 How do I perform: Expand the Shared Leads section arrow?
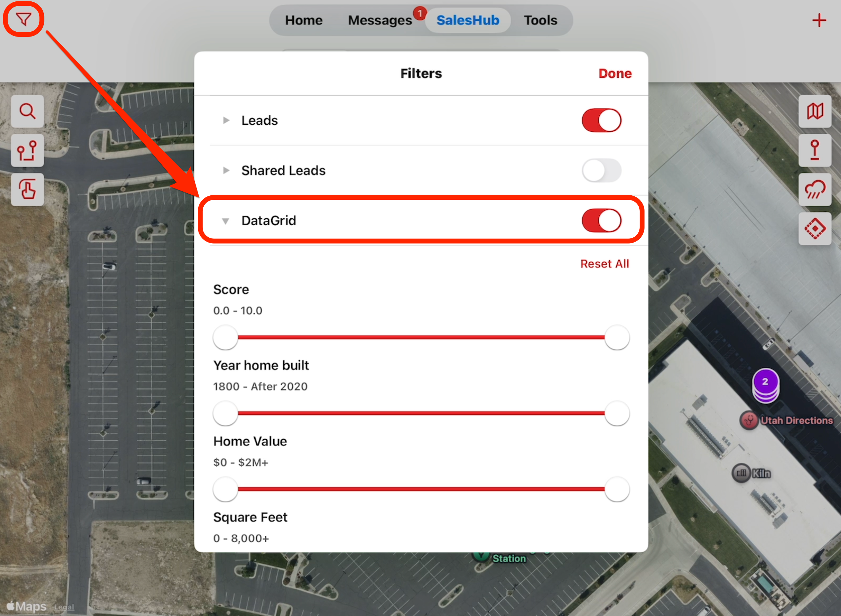click(x=226, y=171)
